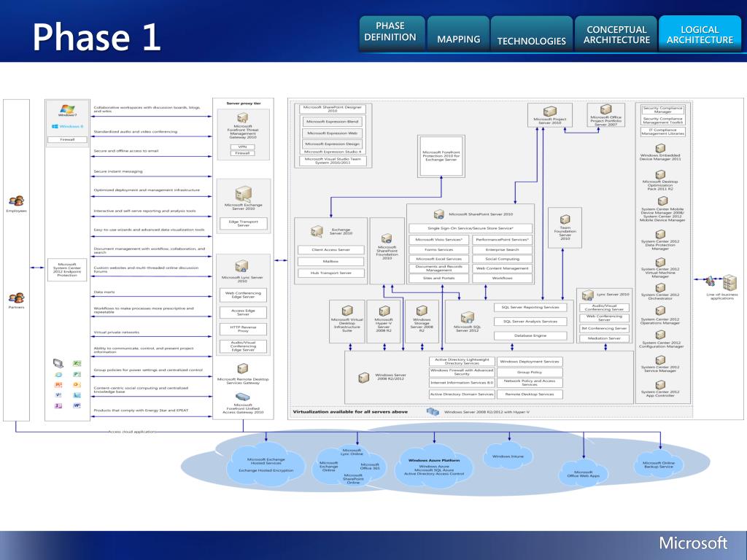The height and width of the screenshot is (560, 747).
Task: Select the Logical Architecture tab
Action: tap(700, 34)
